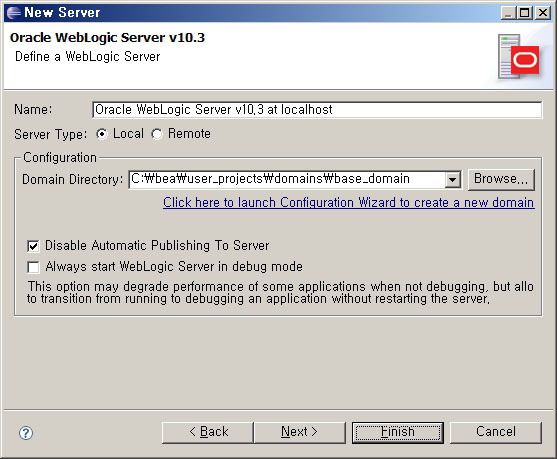This screenshot has height=459, width=557.
Task: Click the Define a WebLogic Server subtitle
Action: (87, 57)
